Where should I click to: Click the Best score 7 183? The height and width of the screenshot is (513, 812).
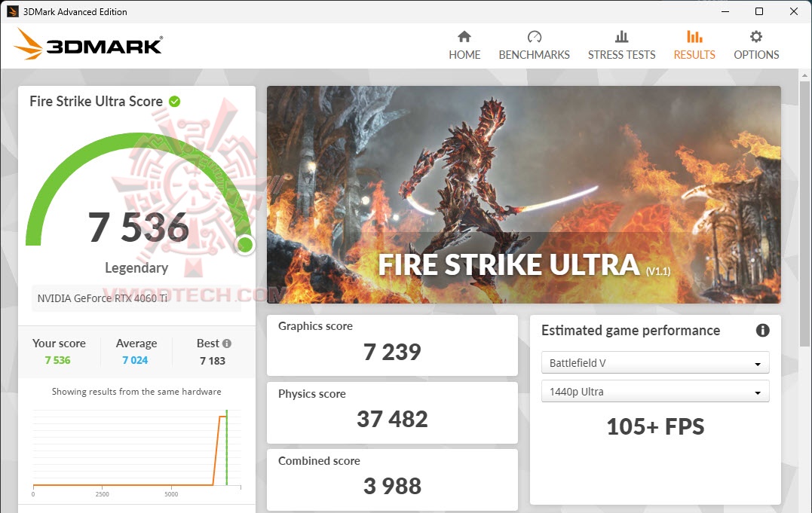point(213,361)
